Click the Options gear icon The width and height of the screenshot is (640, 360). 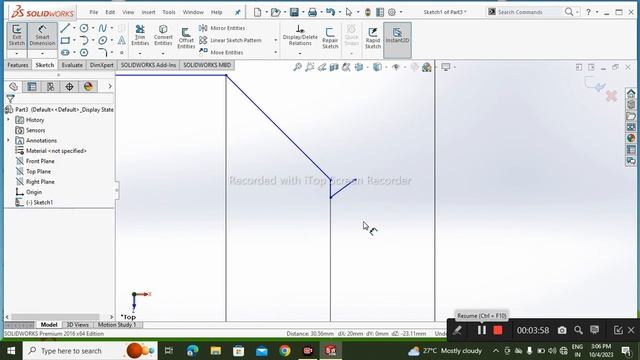[x=392, y=12]
